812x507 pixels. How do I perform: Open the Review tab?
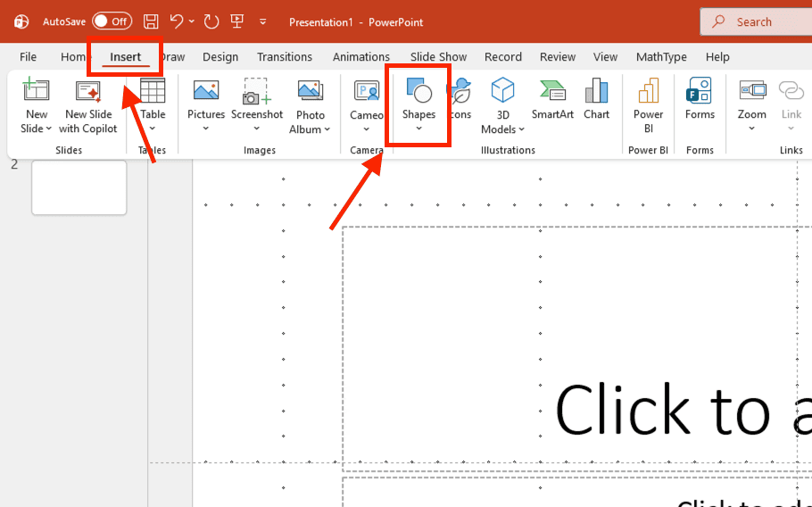[557, 57]
